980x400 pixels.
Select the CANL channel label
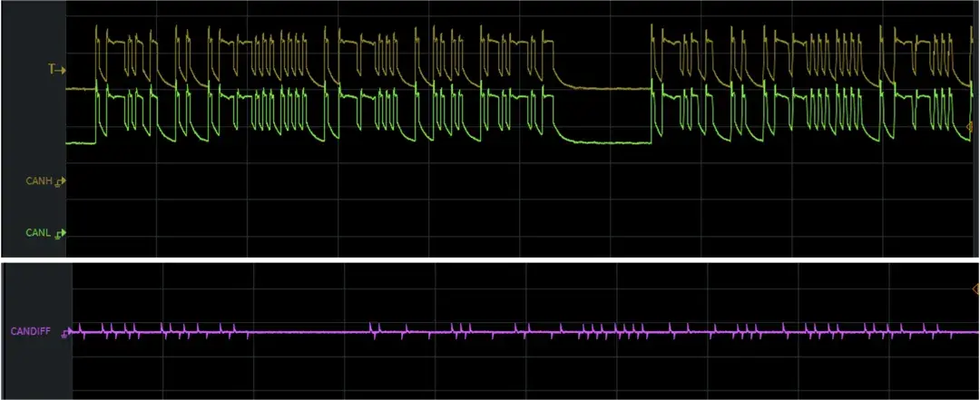tap(39, 233)
